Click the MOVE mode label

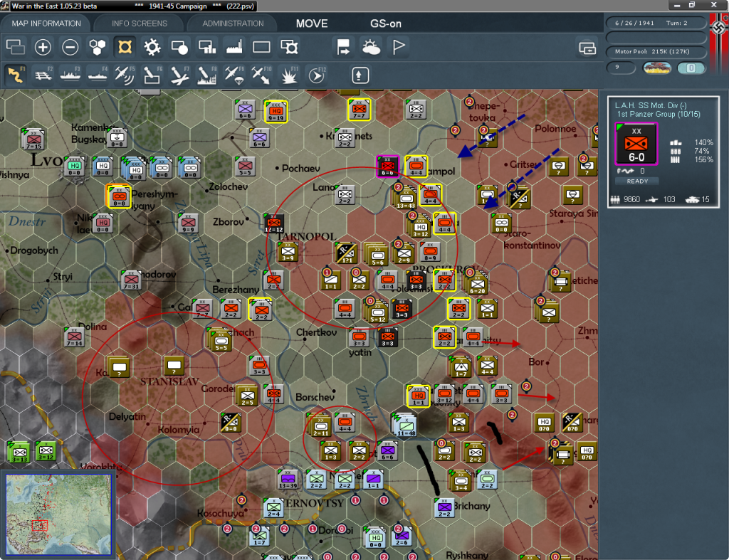click(312, 23)
